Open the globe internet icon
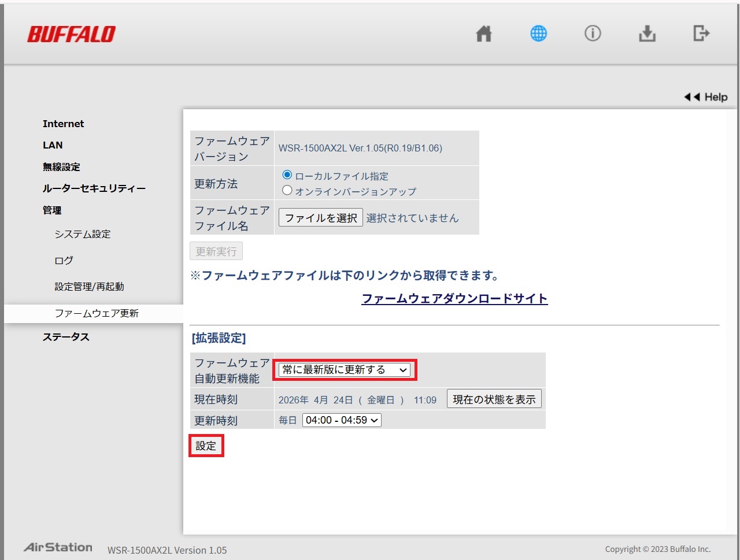The width and height of the screenshot is (740, 560). [x=538, y=34]
